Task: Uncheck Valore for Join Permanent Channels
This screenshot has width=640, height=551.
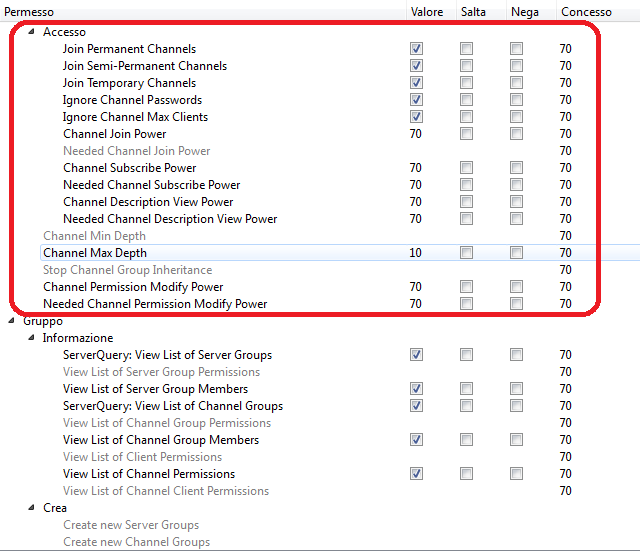Action: click(416, 49)
